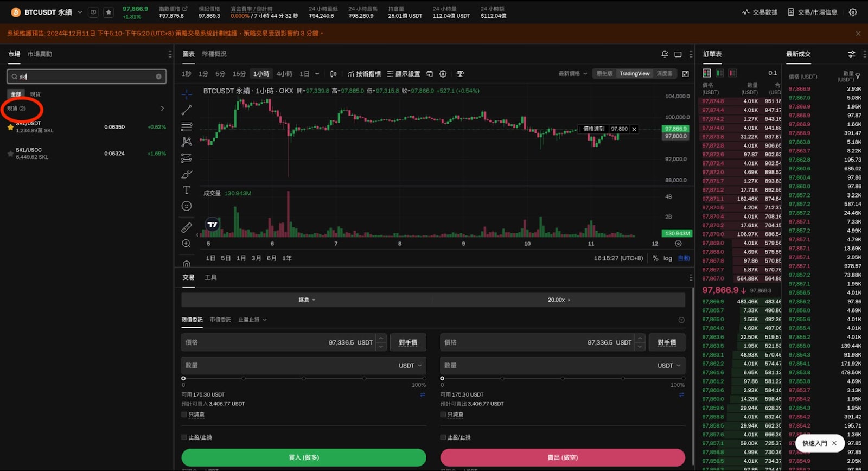Click buy-side quantity percentage slider handle
The image size is (868, 471).
(183, 378)
